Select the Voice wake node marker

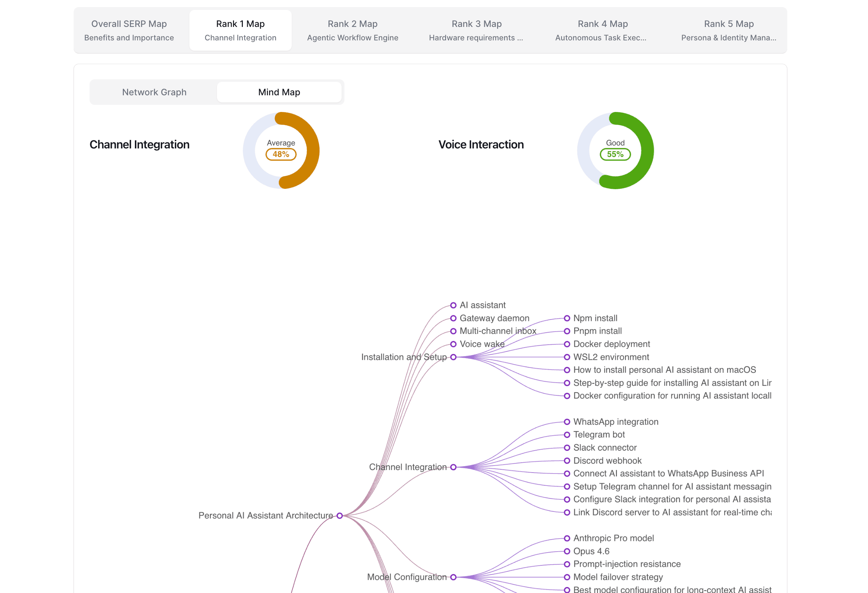click(x=453, y=344)
